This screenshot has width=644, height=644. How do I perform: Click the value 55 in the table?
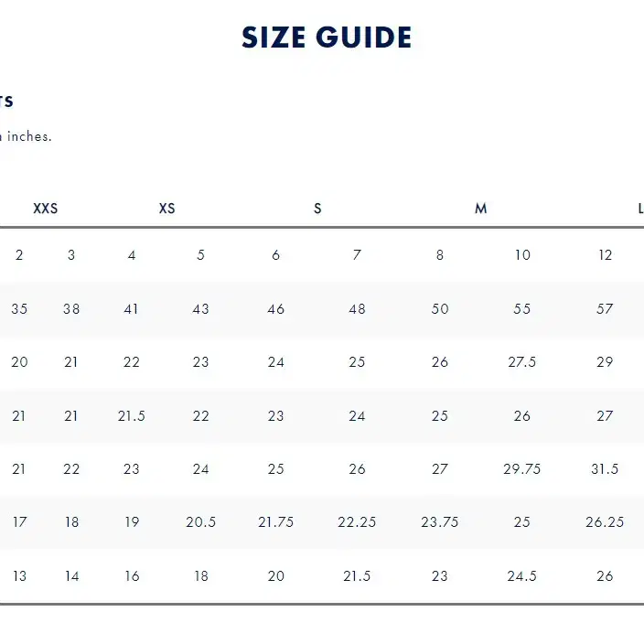pos(522,308)
